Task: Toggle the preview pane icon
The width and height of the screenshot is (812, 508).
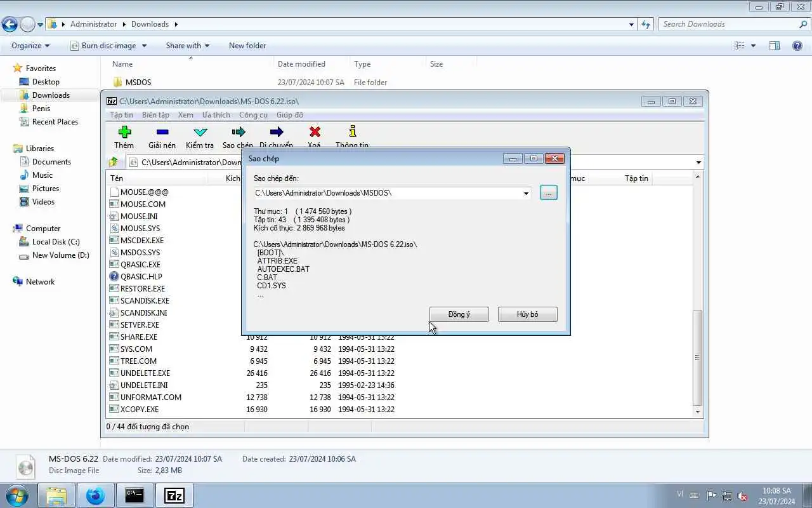Action: click(775, 46)
